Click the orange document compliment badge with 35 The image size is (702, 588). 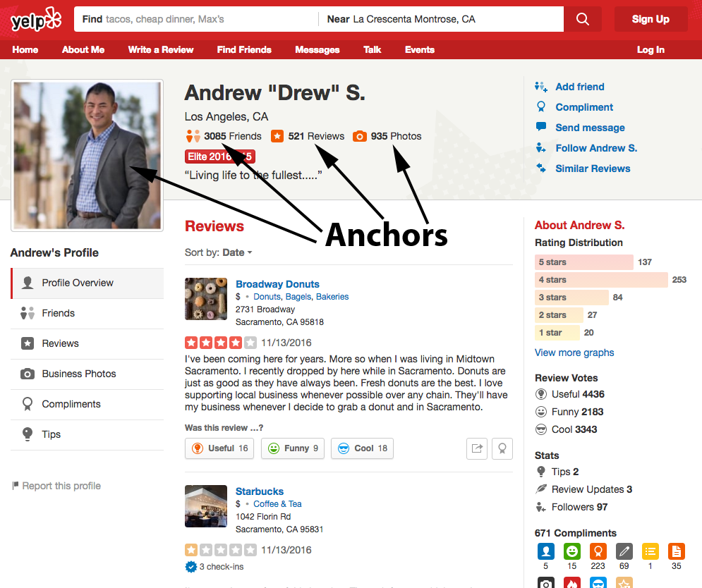pos(676,551)
